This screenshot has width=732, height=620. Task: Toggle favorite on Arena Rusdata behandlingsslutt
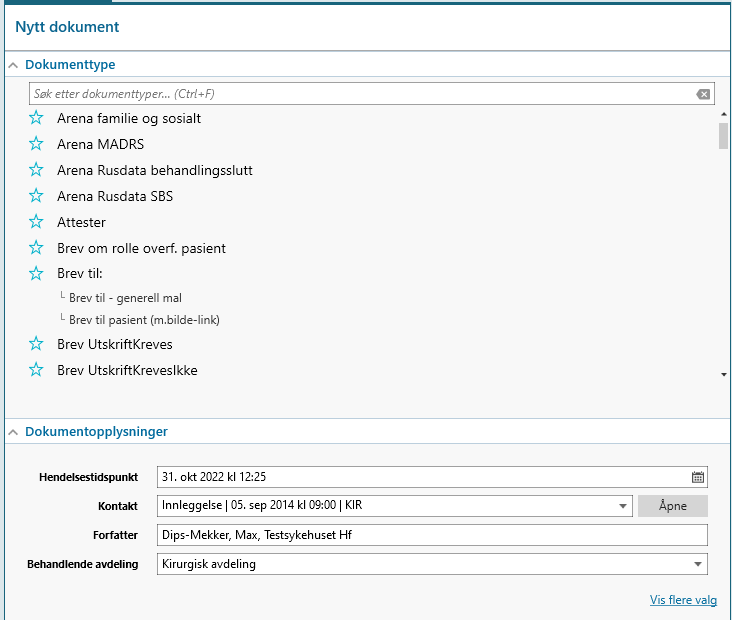[x=37, y=170]
